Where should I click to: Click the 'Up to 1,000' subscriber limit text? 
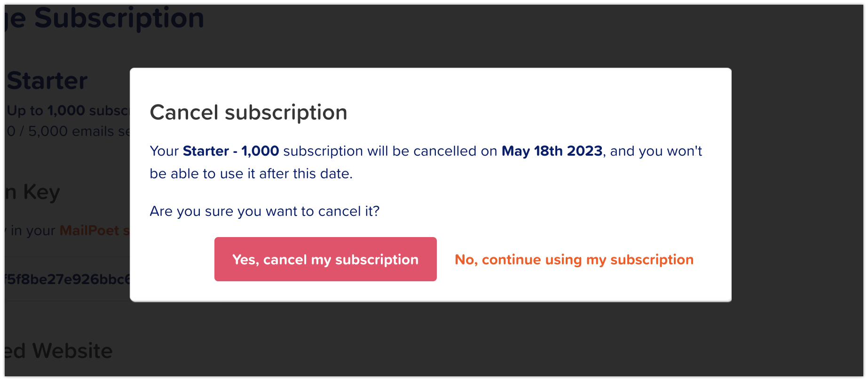click(69, 111)
